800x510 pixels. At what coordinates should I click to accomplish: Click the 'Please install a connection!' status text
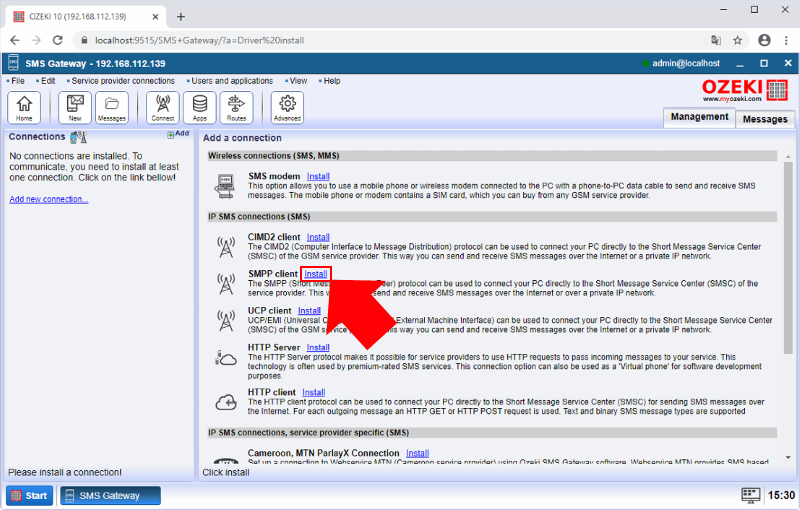65,472
